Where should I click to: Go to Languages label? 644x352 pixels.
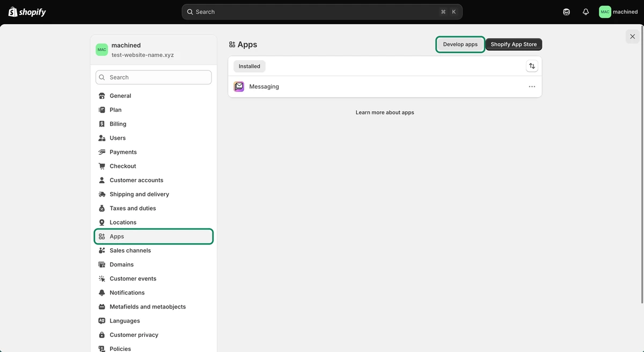125,321
